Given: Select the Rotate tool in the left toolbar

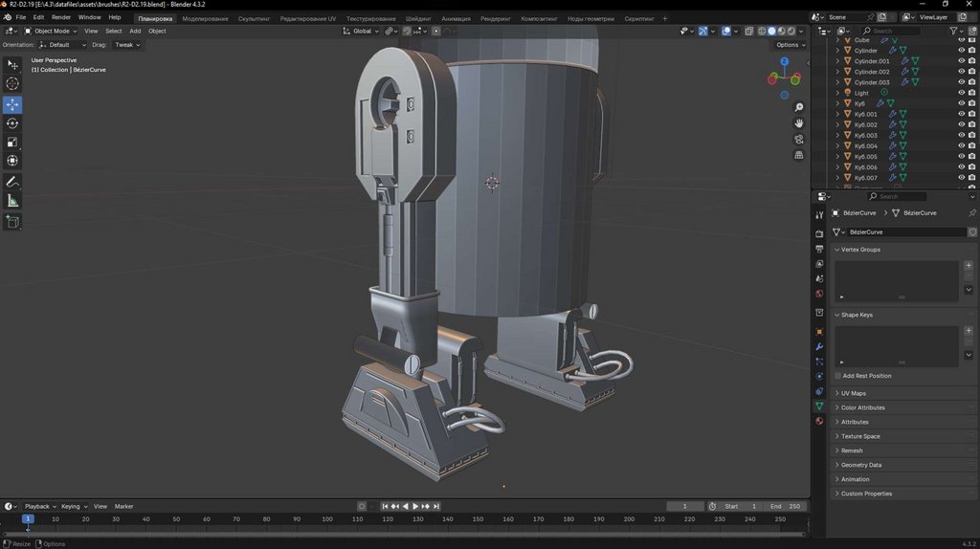Looking at the screenshot, I should [x=12, y=123].
